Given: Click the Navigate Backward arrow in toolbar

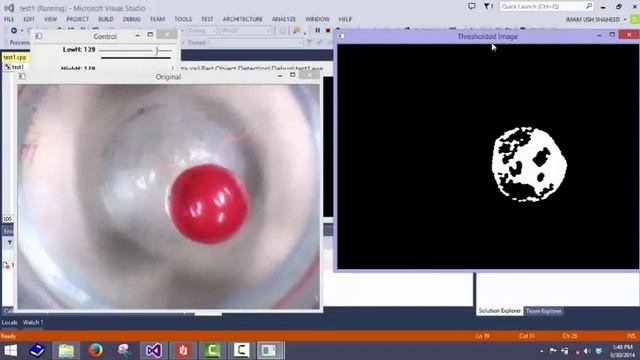Looking at the screenshot, I should tap(14, 31).
